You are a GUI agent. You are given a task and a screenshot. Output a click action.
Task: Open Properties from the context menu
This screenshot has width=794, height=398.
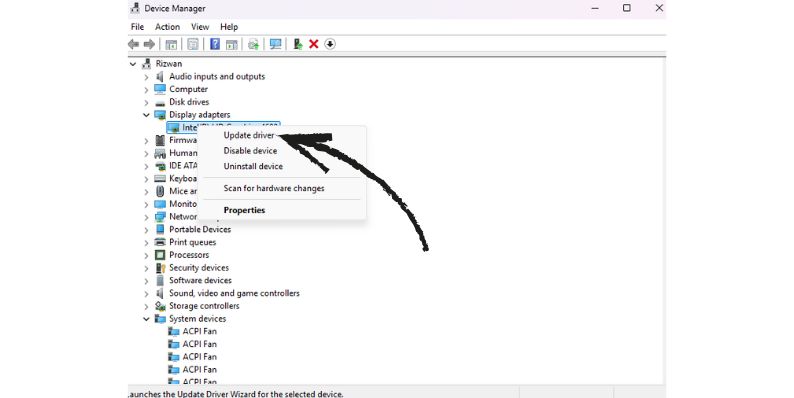click(244, 210)
